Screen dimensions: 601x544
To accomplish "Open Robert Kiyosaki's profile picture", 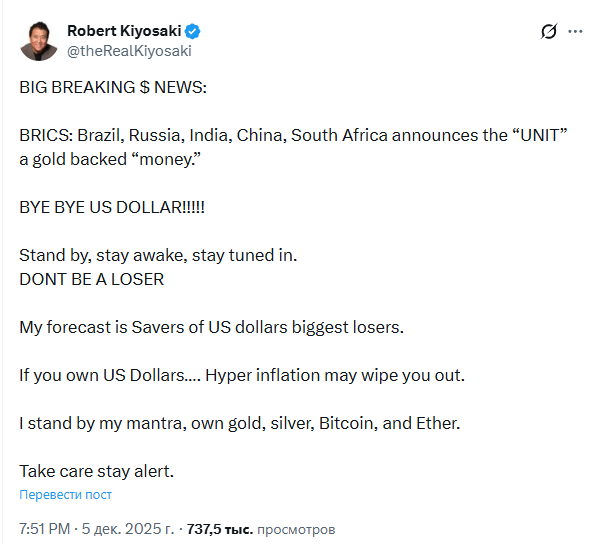I will tap(39, 40).
